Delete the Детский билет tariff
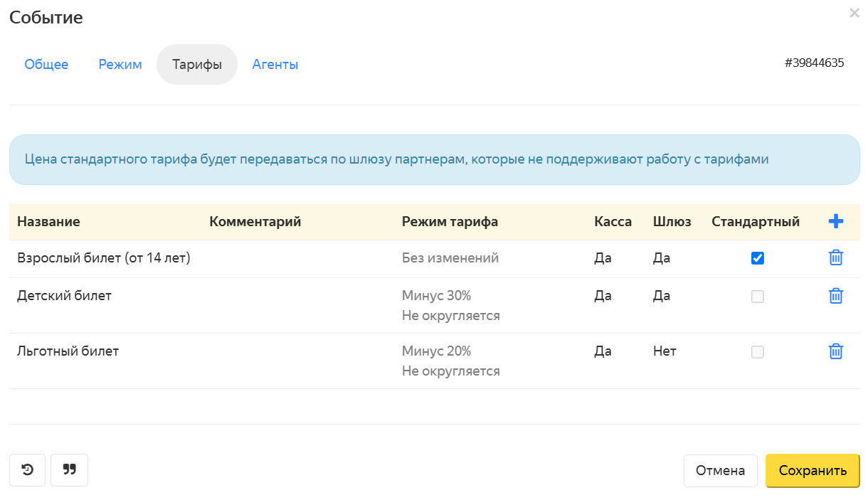This screenshot has width=868, height=500. pos(836,296)
